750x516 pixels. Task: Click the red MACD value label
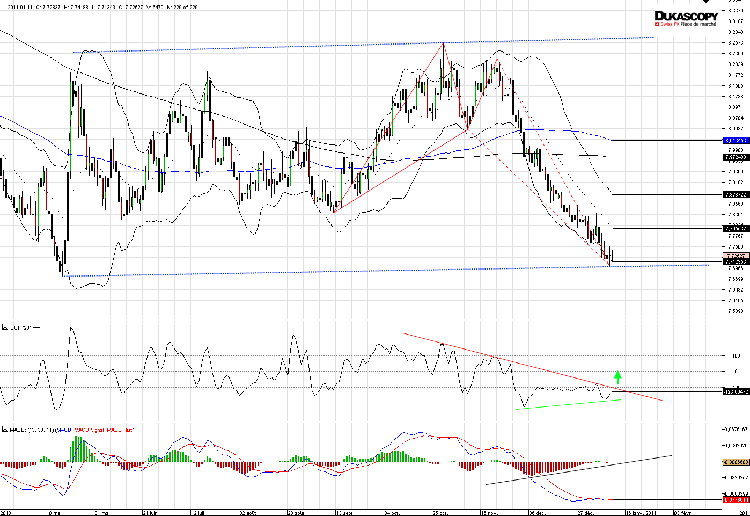click(x=735, y=499)
